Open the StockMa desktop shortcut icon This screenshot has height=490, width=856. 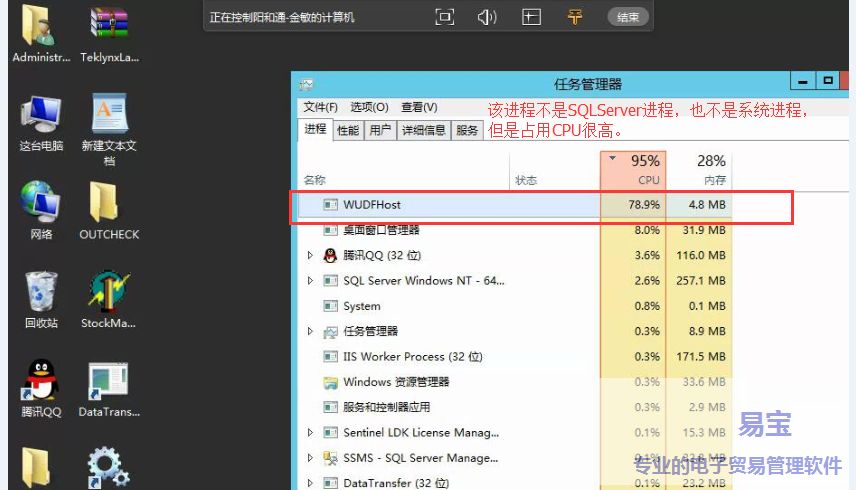pos(109,291)
